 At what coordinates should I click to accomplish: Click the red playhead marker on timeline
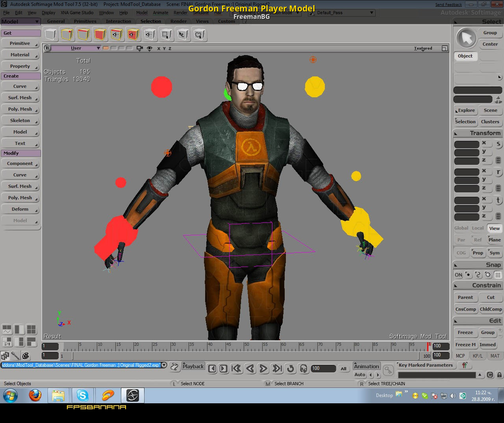(x=428, y=347)
